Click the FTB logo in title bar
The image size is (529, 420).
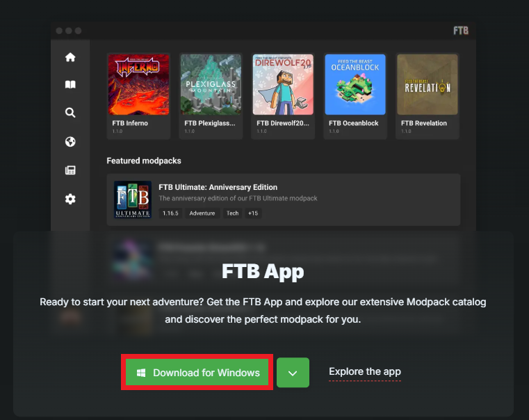[460, 31]
